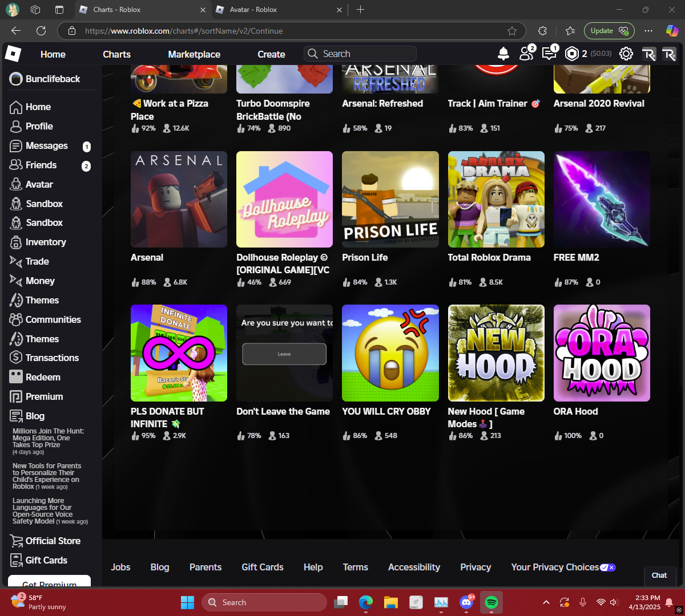
Task: Open the Parents footer link
Action: 205,568
